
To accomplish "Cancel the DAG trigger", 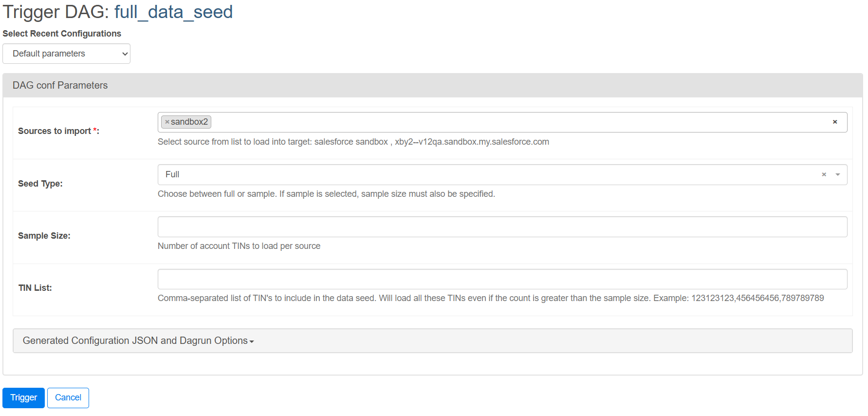I will click(x=68, y=397).
